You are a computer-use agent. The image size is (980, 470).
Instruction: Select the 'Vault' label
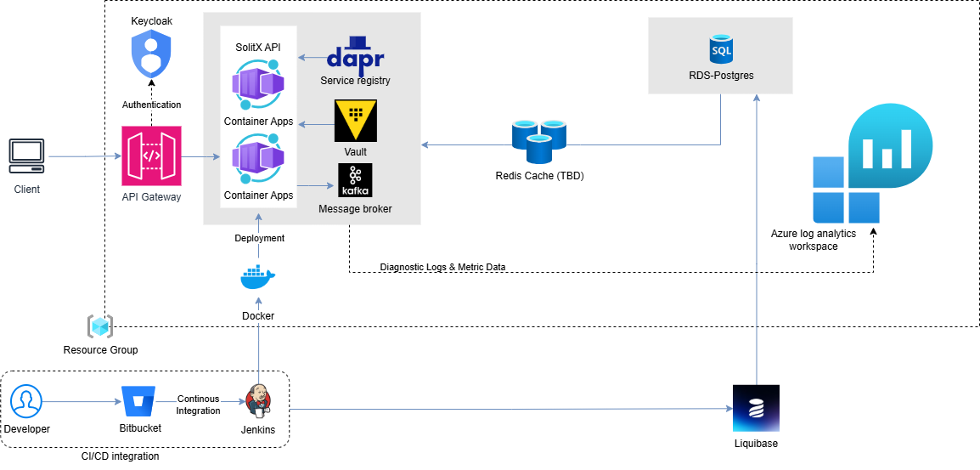pyautogui.click(x=355, y=152)
